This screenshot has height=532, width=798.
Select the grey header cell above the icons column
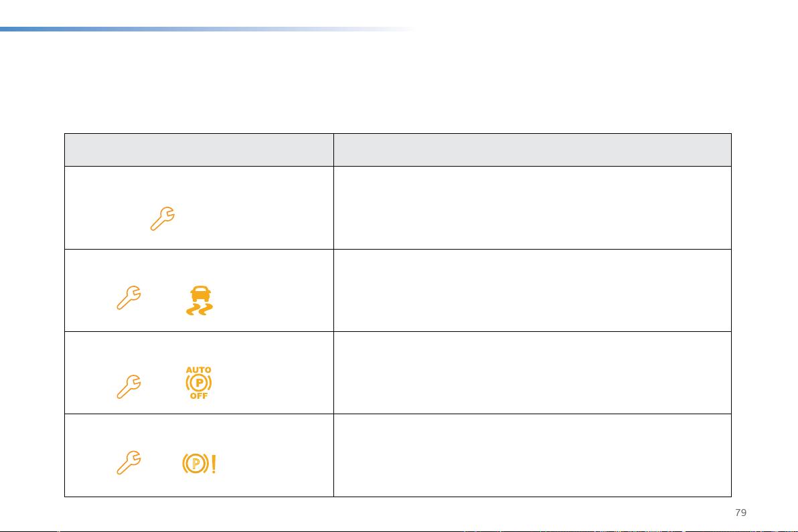[x=199, y=150]
